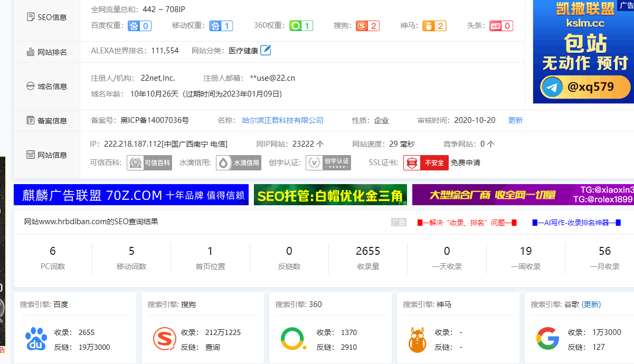Screen dimensions: 634x364
Task: Click 360 backlinks value 2910
Action: [349, 347]
